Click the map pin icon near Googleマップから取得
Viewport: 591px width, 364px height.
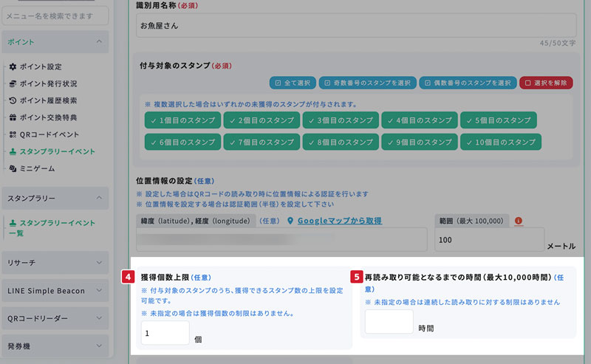(x=290, y=221)
